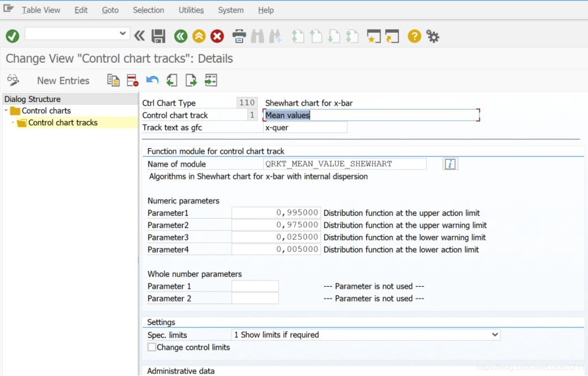Screen dimensions: 588x376
Task: Click the Display/Change glasses-pencil icon
Action: click(13, 80)
